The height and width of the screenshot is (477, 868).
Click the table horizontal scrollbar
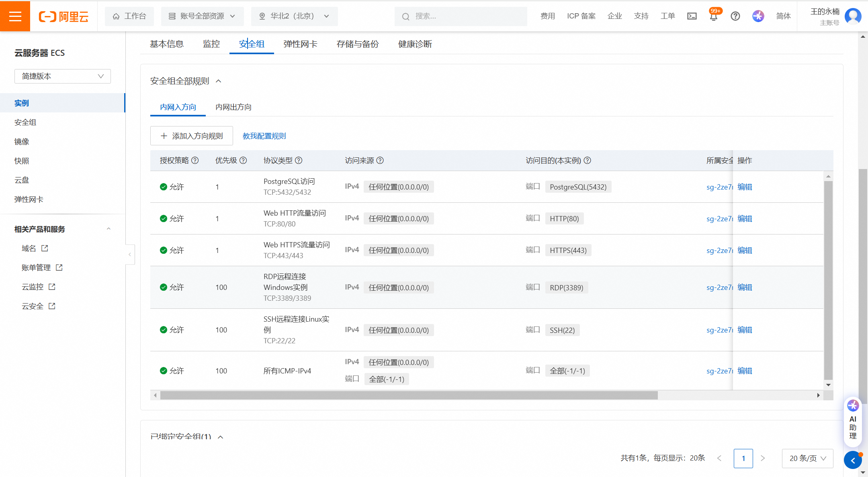(409, 395)
